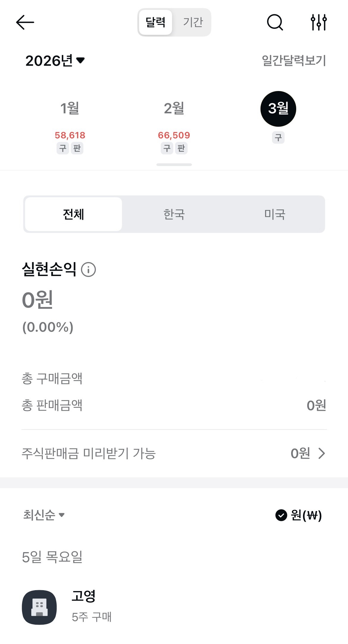The height and width of the screenshot is (644, 348).
Task: Tap the month scroll indicator bar
Action: (174, 164)
